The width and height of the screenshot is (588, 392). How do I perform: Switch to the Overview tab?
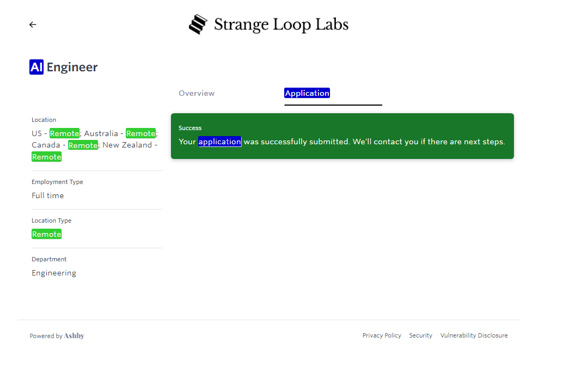click(x=197, y=93)
